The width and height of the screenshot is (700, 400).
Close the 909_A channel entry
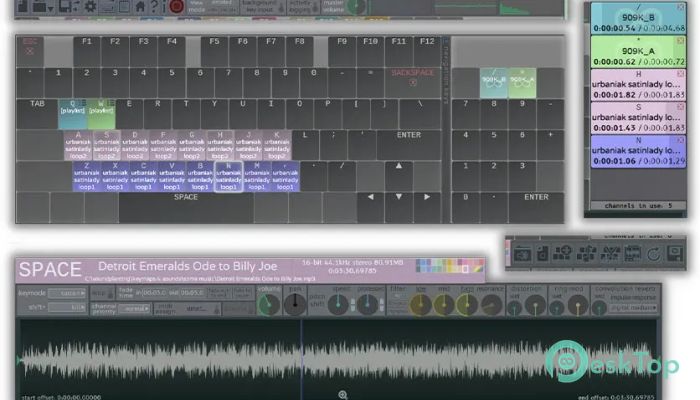coord(680,41)
